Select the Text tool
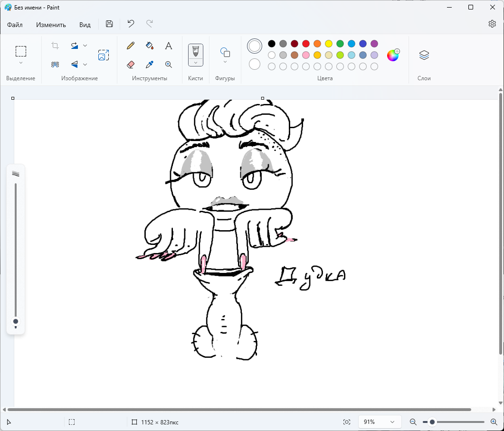 168,46
